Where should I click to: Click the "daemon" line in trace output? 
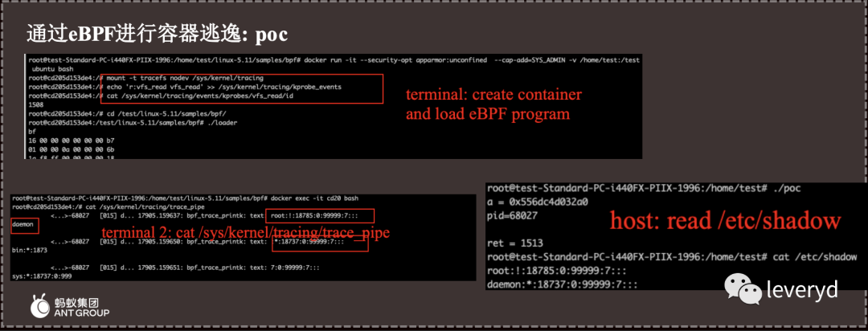point(24,225)
